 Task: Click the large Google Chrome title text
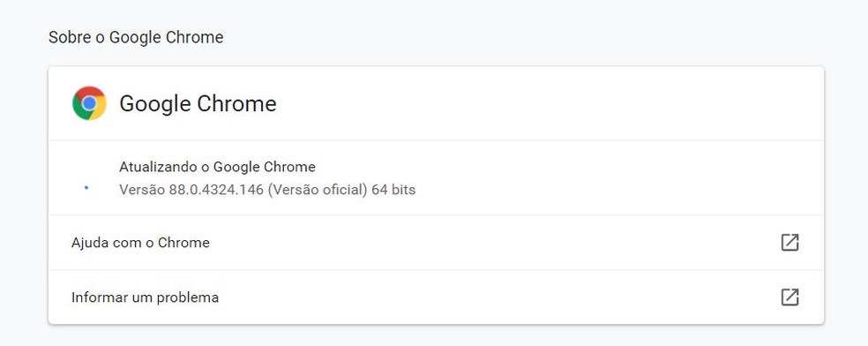198,104
